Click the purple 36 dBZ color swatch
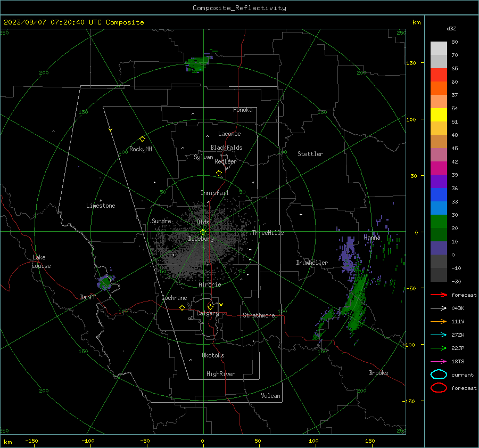 pyautogui.click(x=439, y=182)
